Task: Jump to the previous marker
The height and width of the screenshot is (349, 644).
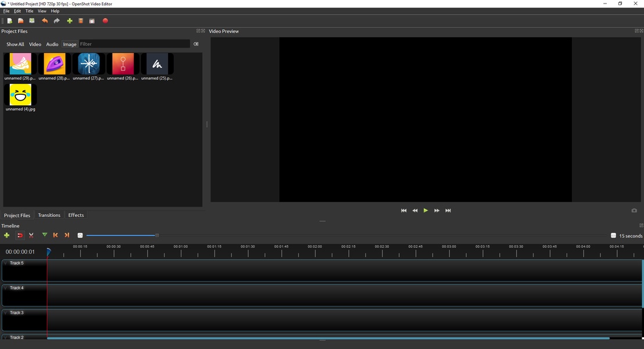Action: pyautogui.click(x=56, y=235)
